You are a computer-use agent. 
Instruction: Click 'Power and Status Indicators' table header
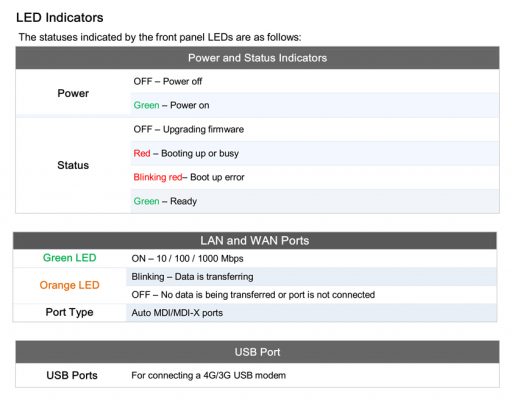click(x=257, y=58)
